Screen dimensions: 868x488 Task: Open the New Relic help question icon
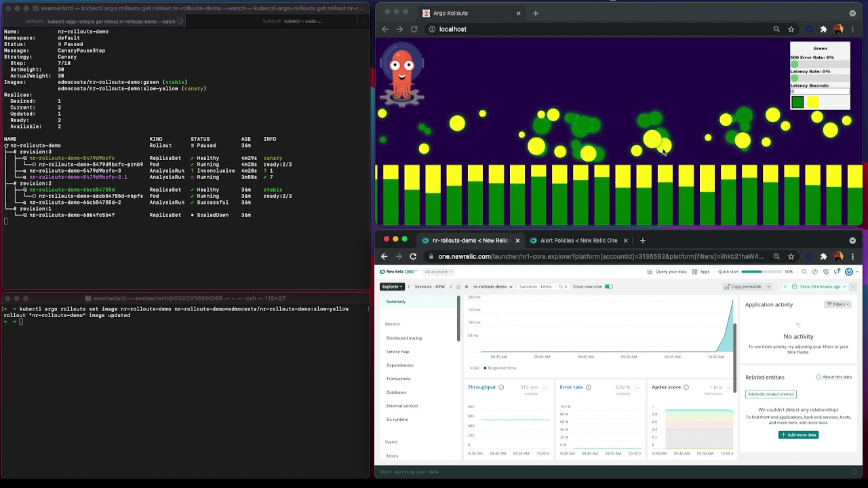coord(816,272)
